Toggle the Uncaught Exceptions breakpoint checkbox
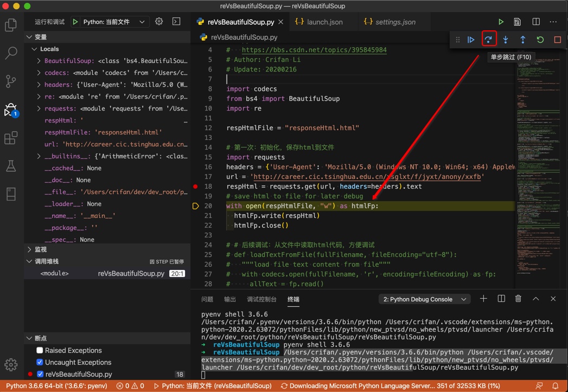The height and width of the screenshot is (392, 568). coord(40,362)
